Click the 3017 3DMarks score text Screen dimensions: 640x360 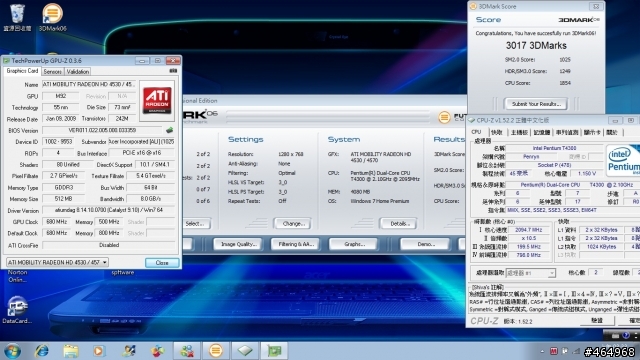tap(536, 46)
